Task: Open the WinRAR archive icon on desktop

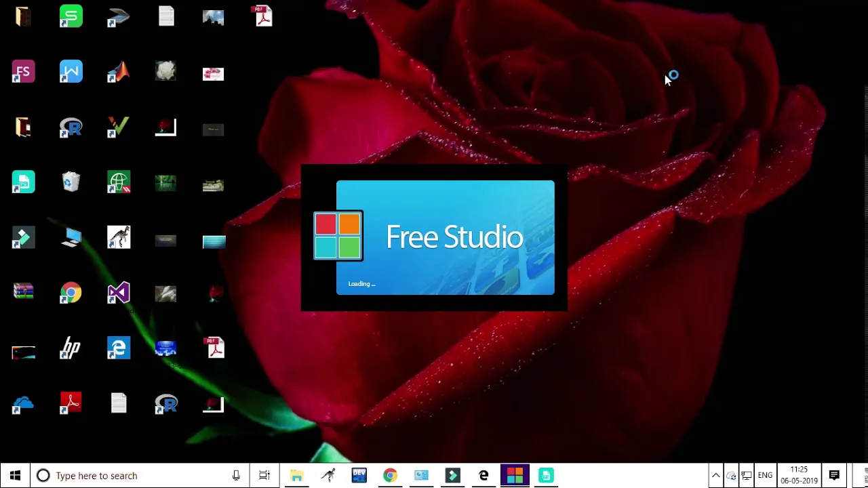Action: 24,293
